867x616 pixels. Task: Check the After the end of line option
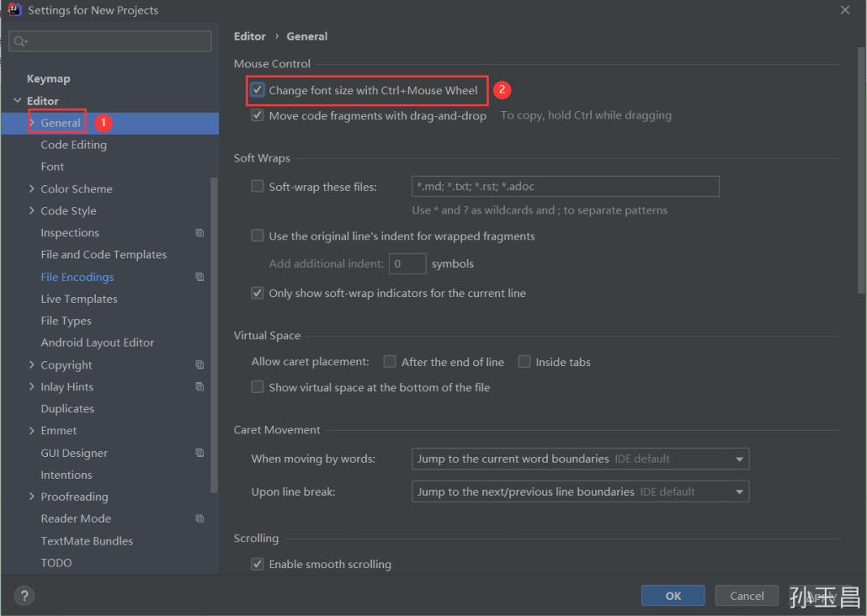click(390, 361)
